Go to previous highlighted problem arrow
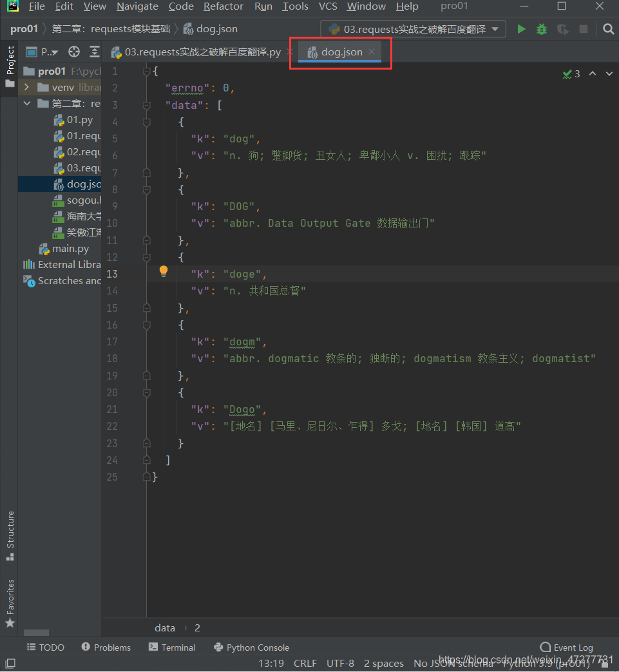 pos(593,73)
